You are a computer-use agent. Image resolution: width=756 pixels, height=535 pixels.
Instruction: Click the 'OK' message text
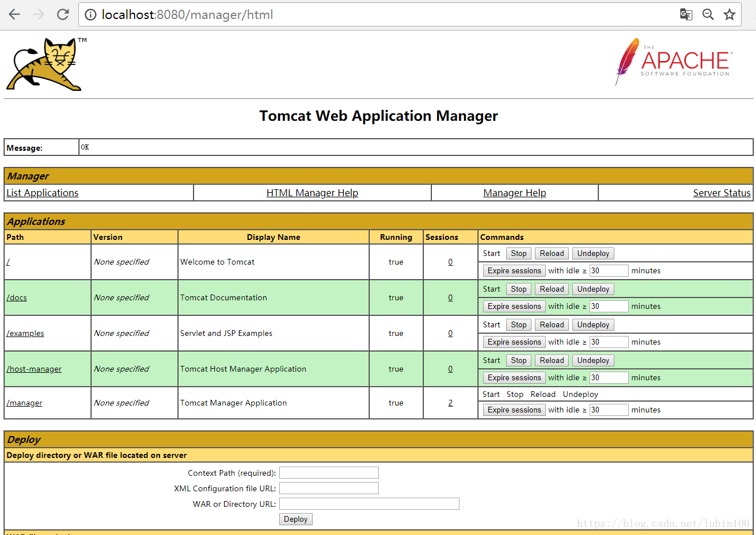point(85,147)
